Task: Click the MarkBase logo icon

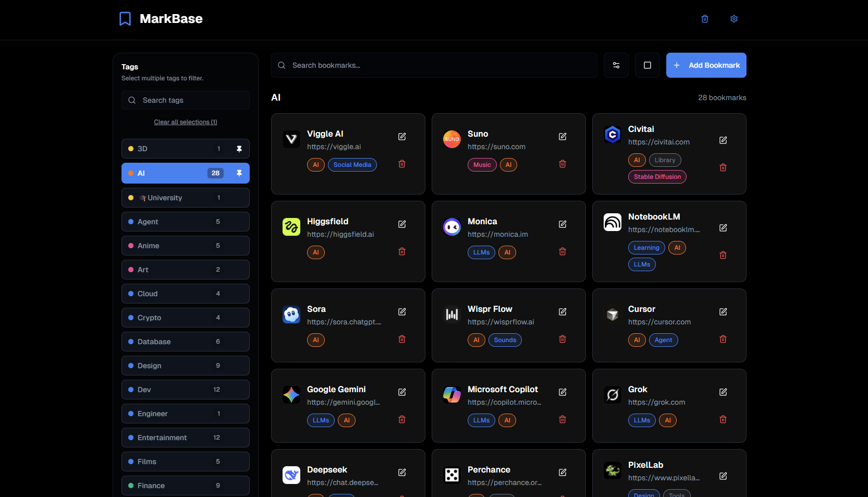Action: [125, 18]
